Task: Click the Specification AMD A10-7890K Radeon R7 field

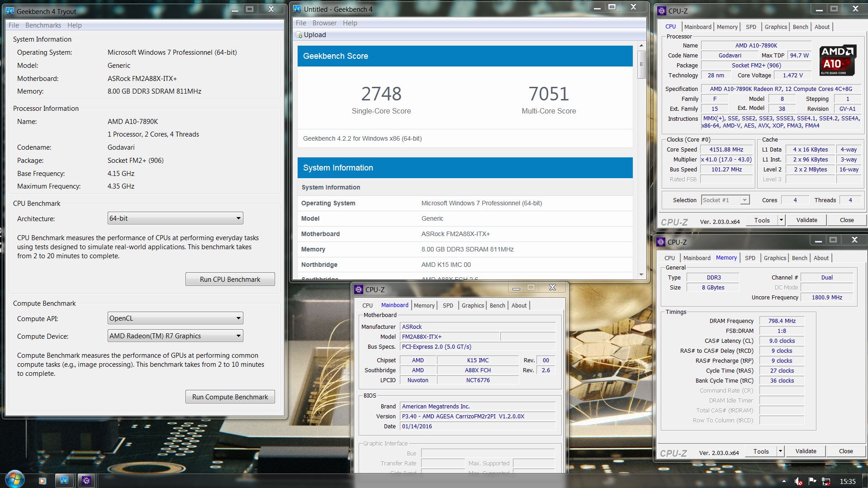Action: [781, 89]
